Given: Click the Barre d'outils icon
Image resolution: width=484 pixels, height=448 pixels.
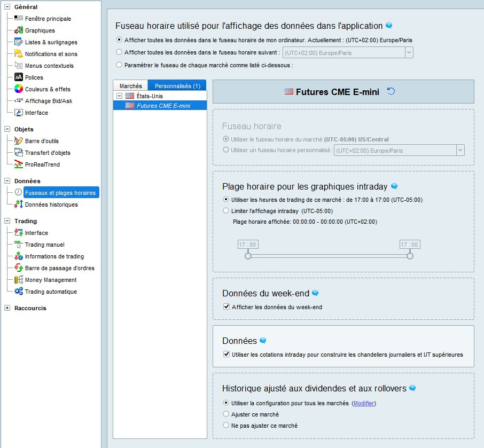Looking at the screenshot, I should [x=19, y=140].
